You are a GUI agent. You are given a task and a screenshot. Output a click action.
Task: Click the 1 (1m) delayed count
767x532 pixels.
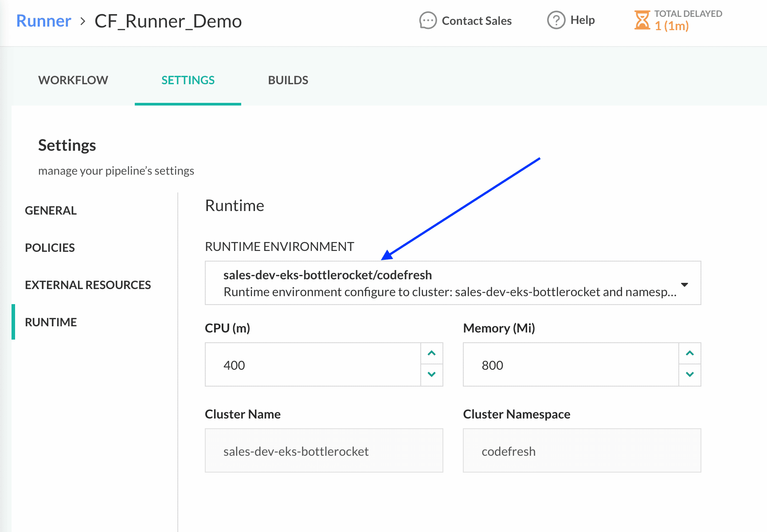[x=672, y=26]
